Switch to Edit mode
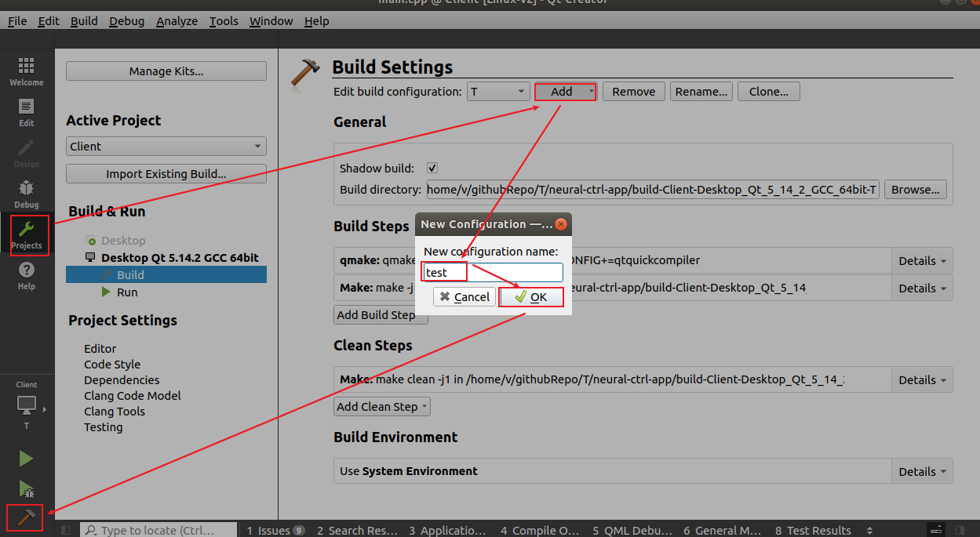The image size is (980, 537). (26, 112)
